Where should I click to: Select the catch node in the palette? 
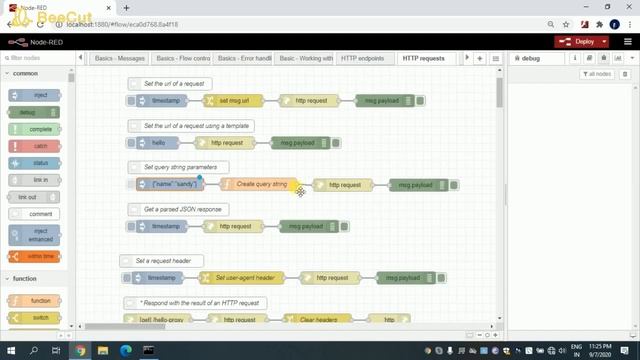34,146
